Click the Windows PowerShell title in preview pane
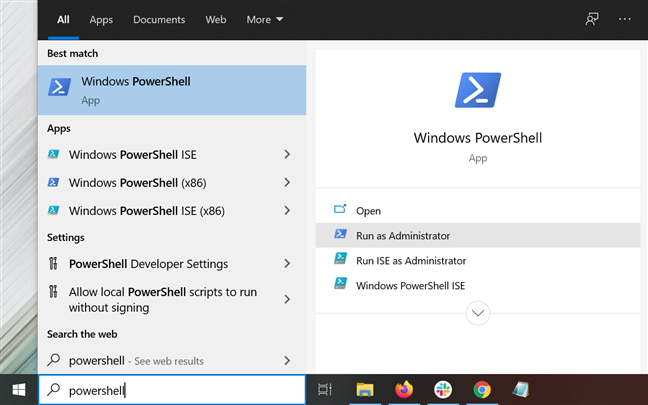This screenshot has width=648, height=405. [478, 138]
